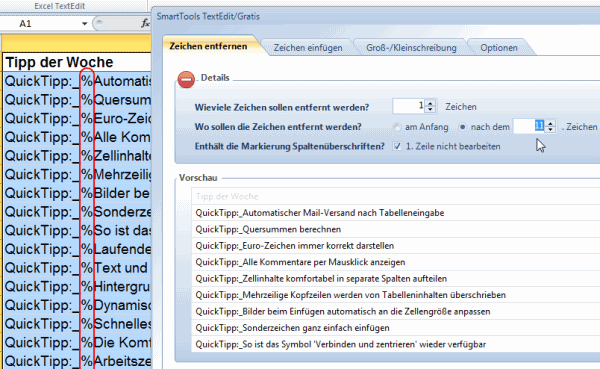Image resolution: width=600 pixels, height=369 pixels.
Task: Click preview row 'QuickTipp:_Sonderzeichen ganz einfach einfügen'
Action: click(396, 328)
